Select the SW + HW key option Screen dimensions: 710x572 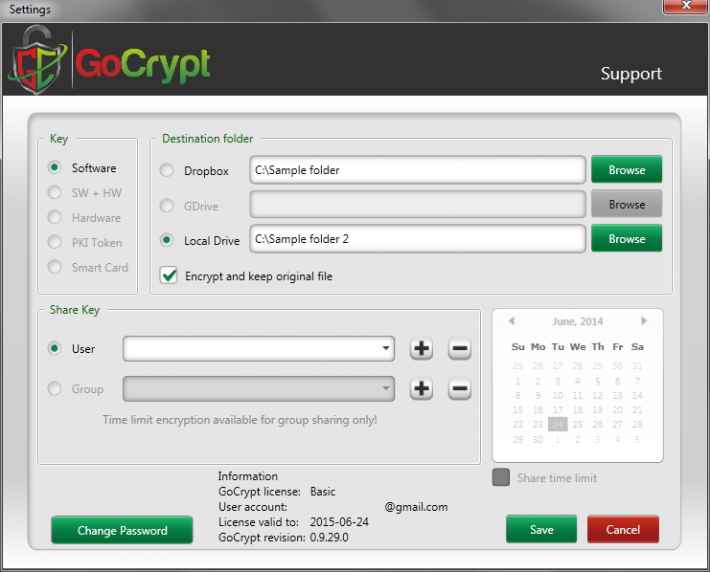click(54, 192)
